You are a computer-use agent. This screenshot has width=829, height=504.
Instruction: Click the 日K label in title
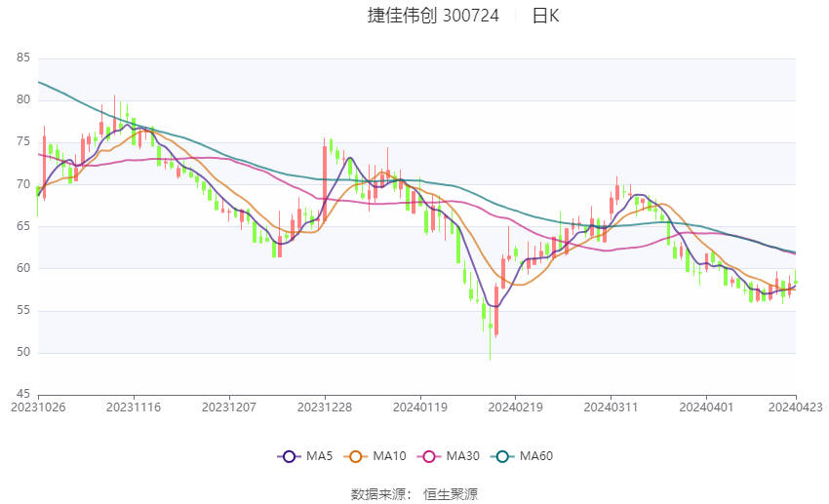(x=545, y=16)
